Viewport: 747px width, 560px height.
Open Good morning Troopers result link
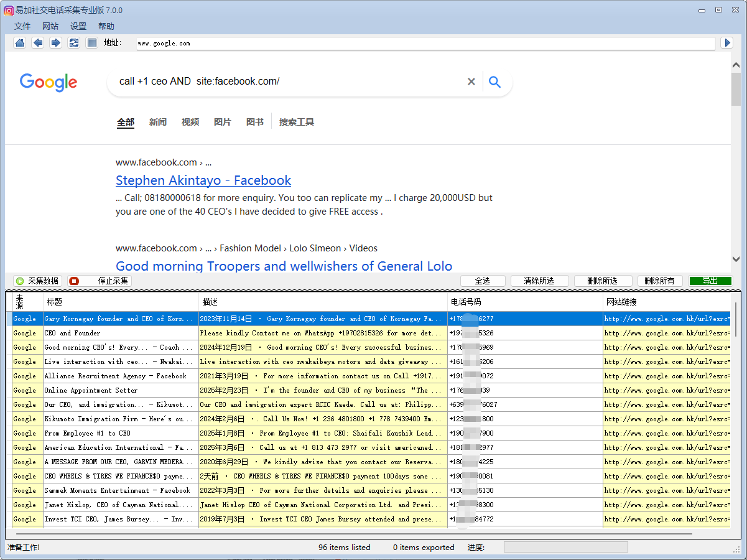point(284,266)
